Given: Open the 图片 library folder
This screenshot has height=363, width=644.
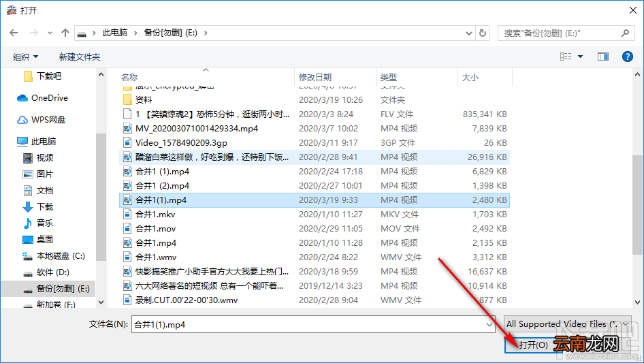Looking at the screenshot, I should coord(38,174).
